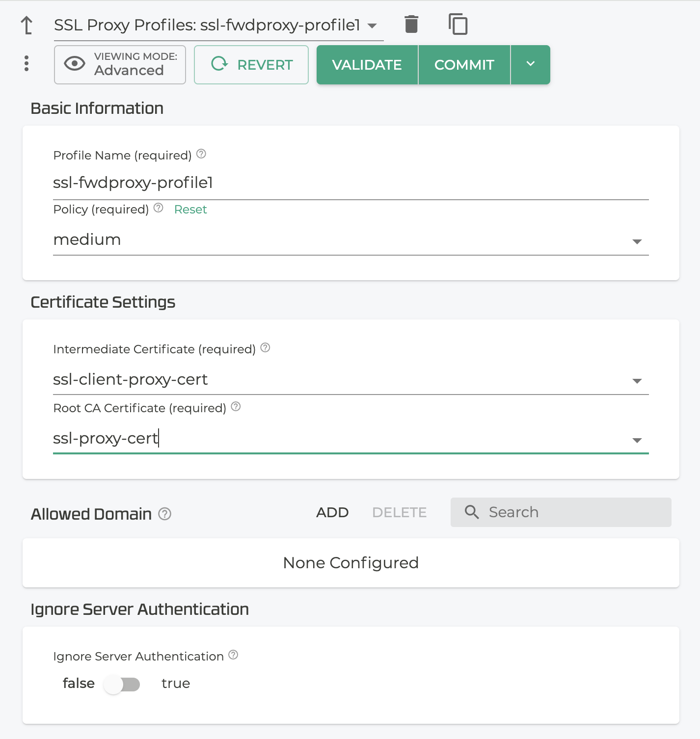Clone profile using the copy icon
Screen dimensions: 700x739
coord(458,24)
